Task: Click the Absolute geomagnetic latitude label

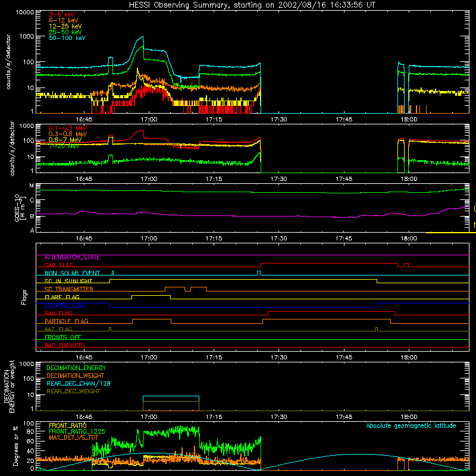Action: point(411,426)
